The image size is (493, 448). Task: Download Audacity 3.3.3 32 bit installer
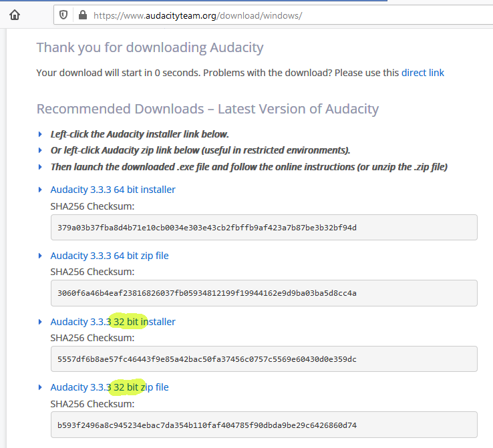click(113, 322)
